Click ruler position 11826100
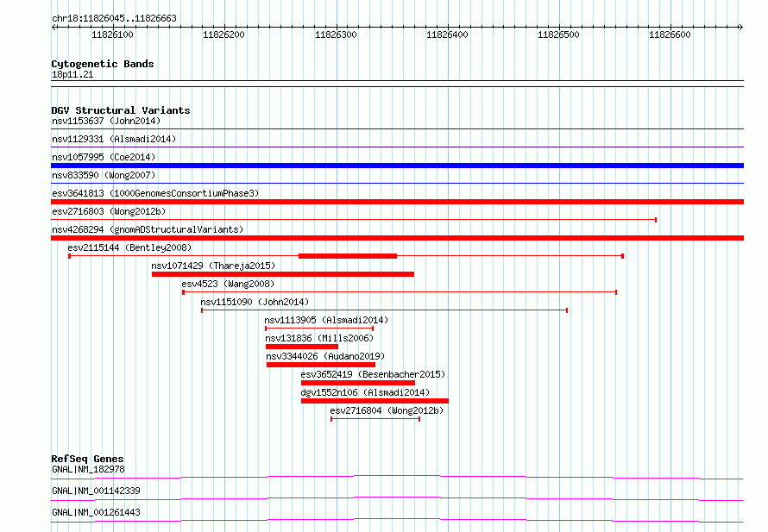The image size is (768, 532). click(112, 34)
